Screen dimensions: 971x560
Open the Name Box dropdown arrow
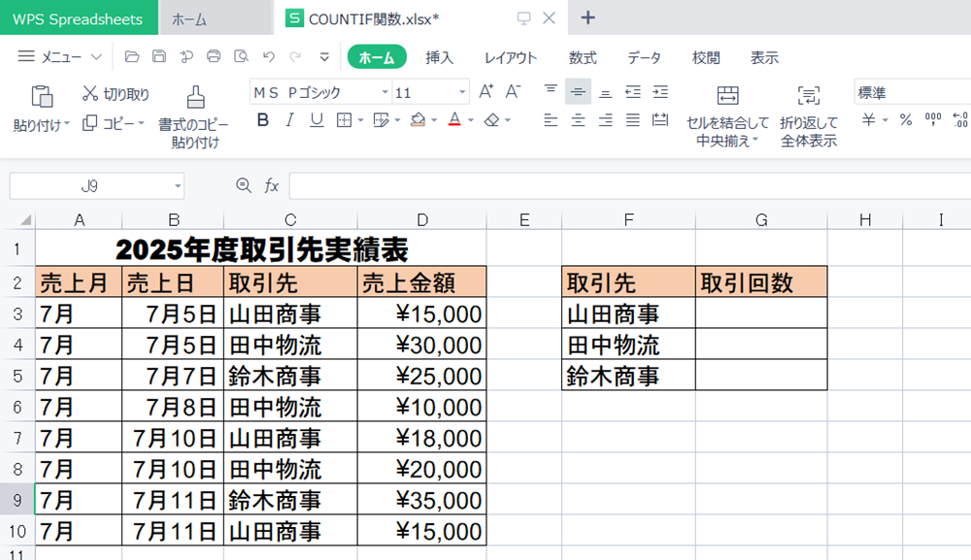(x=177, y=185)
